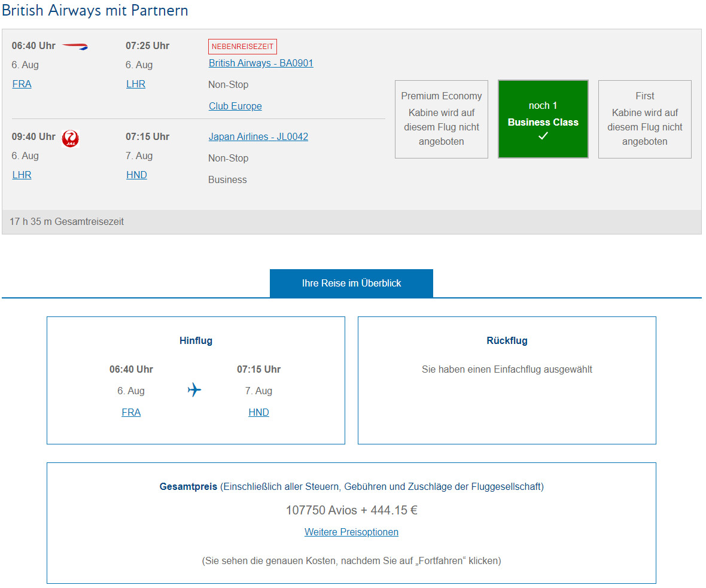Click the checkmark in Business Class box
This screenshot has height=588, width=706.
(x=543, y=136)
